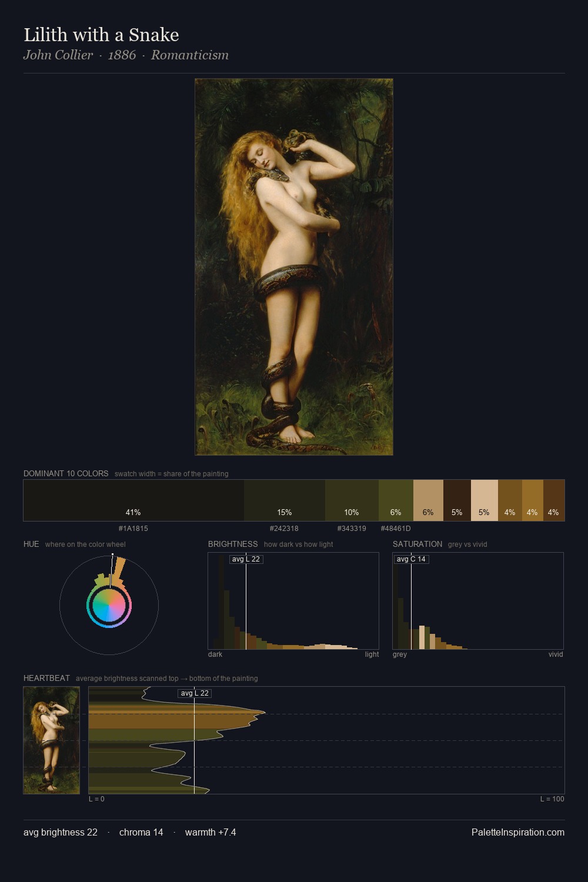Click the 'dark' axis label

coord(215,654)
